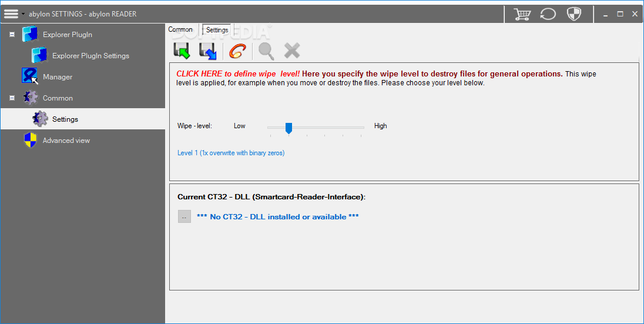Viewport: 644px width, 324px height.
Task: Select the Settings sidebar entry
Action: 65,119
